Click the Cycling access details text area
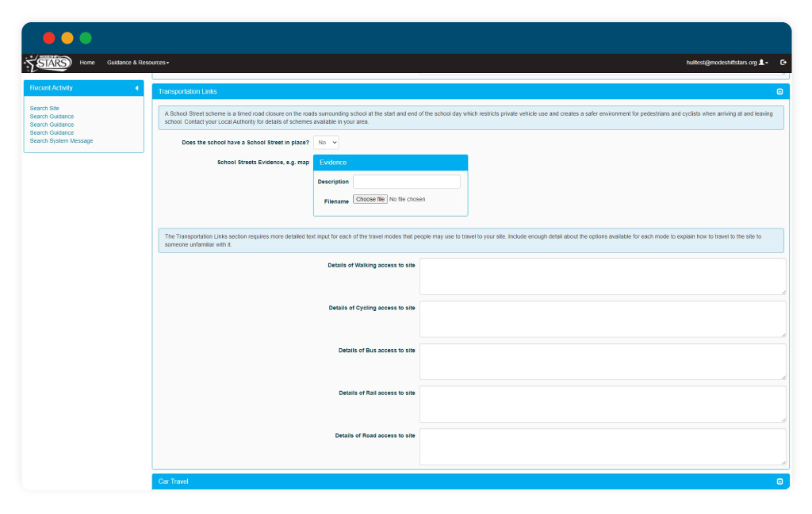The image size is (812, 514). pyautogui.click(x=603, y=319)
